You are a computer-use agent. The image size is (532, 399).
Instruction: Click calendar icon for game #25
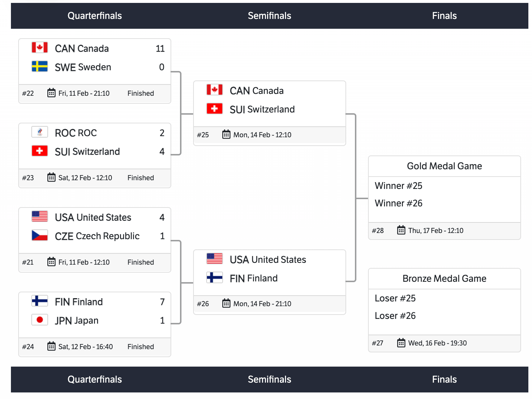pos(226,135)
